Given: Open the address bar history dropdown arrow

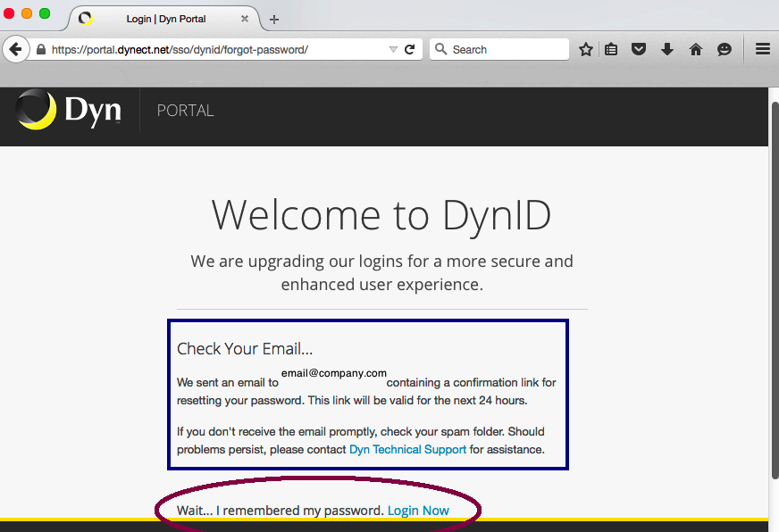Looking at the screenshot, I should coord(393,49).
